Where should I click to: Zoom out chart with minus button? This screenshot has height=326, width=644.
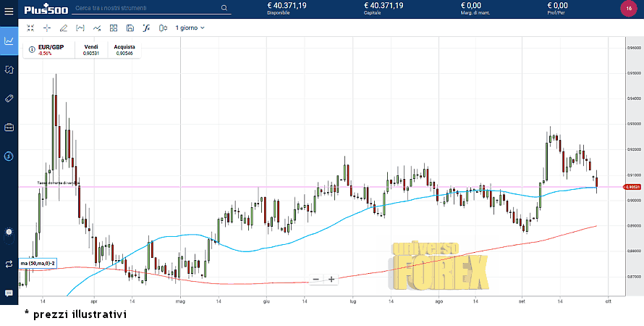(x=316, y=279)
